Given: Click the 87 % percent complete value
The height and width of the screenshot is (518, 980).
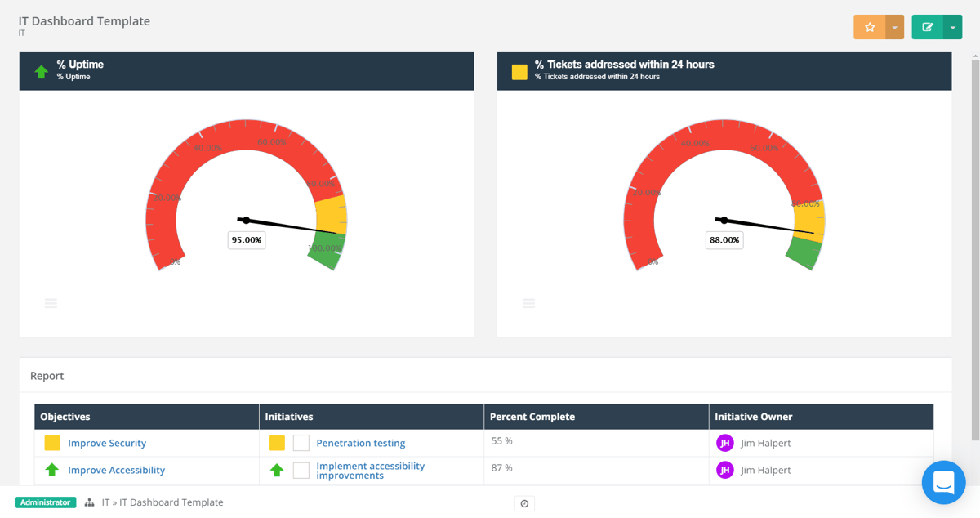Looking at the screenshot, I should point(501,468).
